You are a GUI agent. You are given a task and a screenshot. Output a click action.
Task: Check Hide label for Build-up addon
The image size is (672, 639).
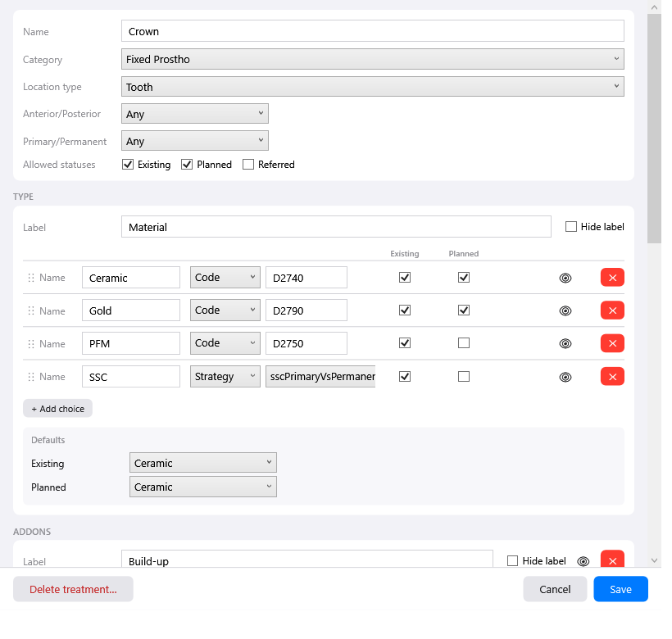tap(512, 560)
